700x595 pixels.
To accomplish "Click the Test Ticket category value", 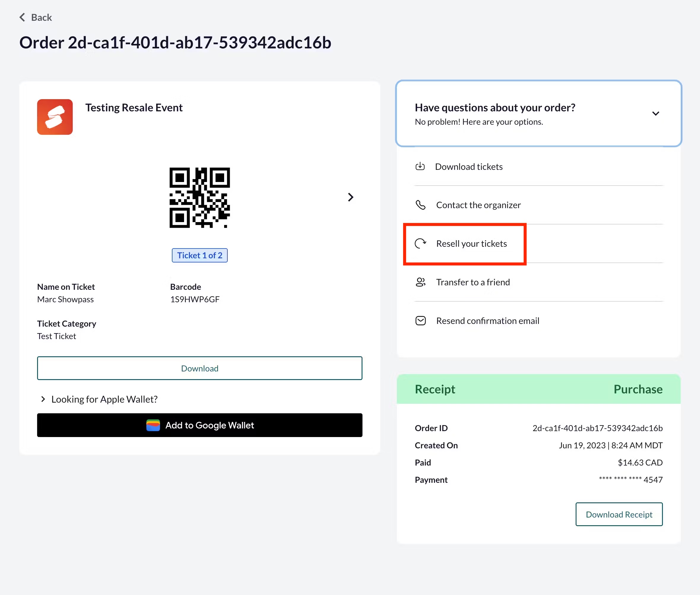I will [x=57, y=336].
